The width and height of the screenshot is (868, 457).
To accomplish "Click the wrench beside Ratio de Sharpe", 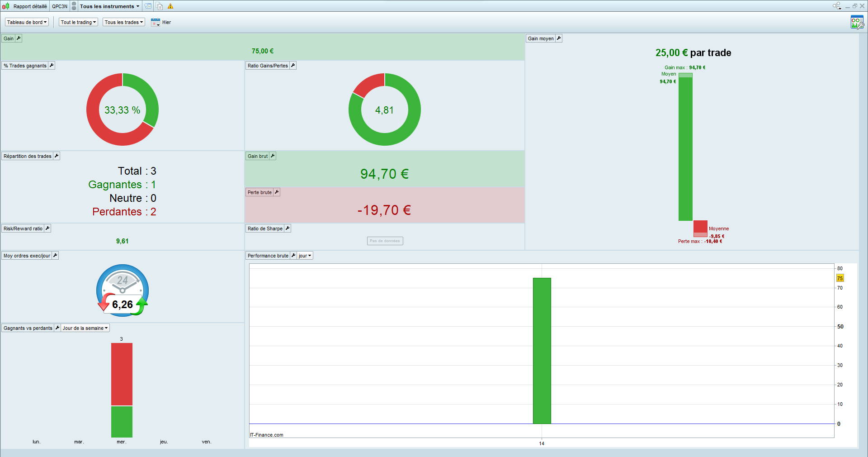I will [288, 228].
